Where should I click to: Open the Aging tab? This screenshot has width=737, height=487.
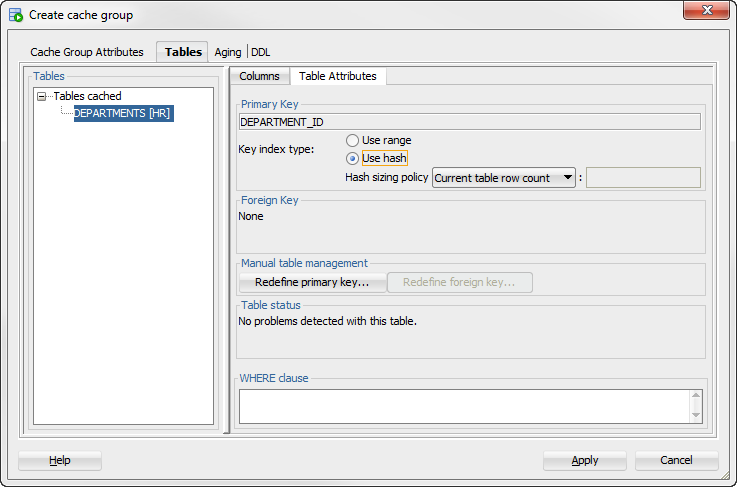point(227,52)
